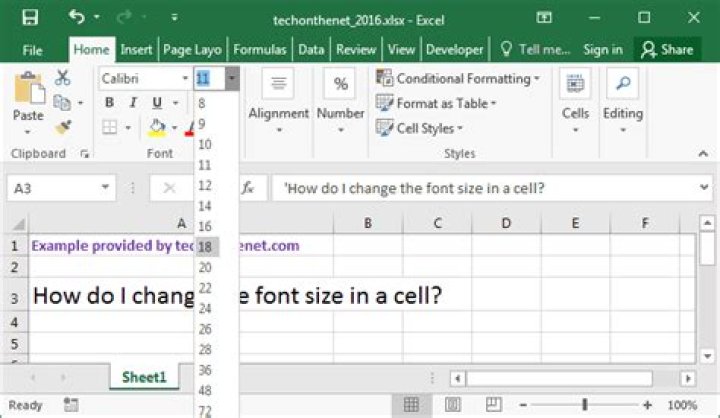Click the Sign in link

602,50
